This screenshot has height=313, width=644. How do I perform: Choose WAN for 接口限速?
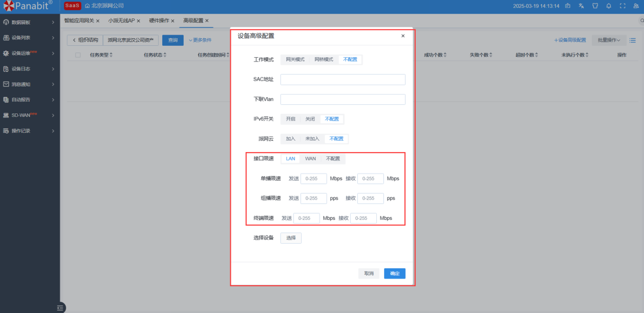tap(311, 159)
